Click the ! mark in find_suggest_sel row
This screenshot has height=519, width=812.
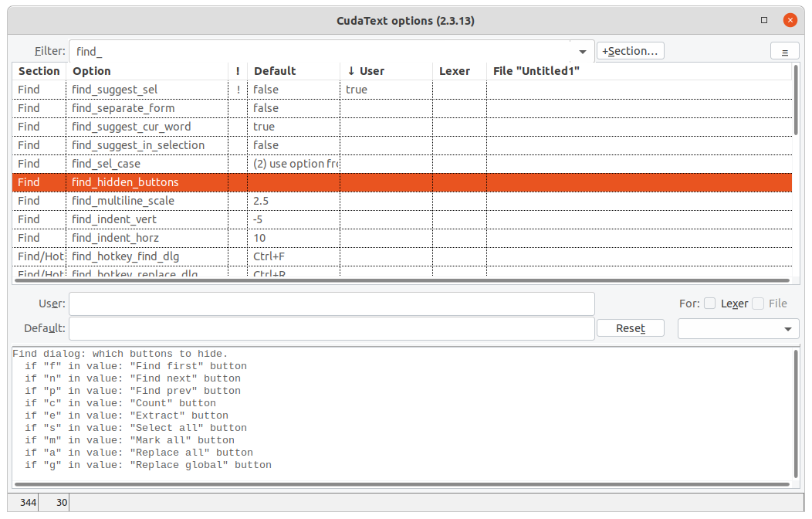coord(238,90)
